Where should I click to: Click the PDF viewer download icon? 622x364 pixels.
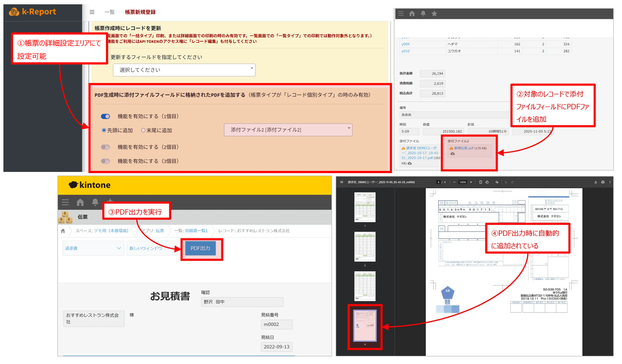coord(596,182)
